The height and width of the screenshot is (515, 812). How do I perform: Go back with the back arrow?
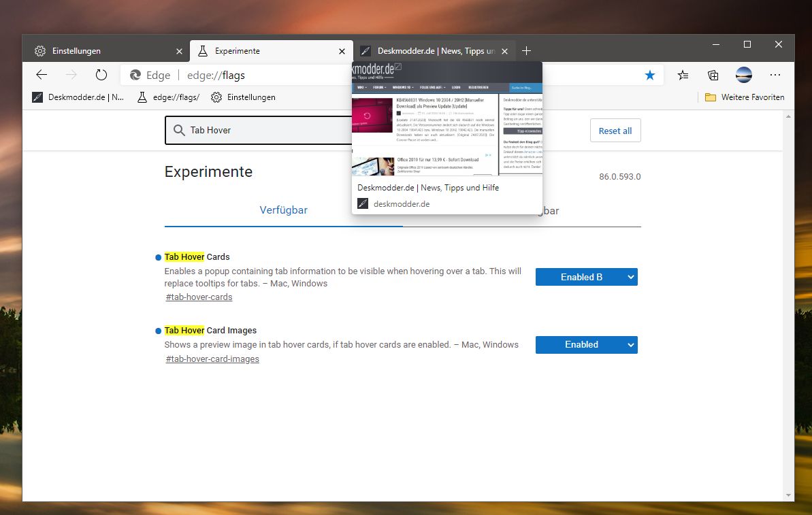(42, 75)
